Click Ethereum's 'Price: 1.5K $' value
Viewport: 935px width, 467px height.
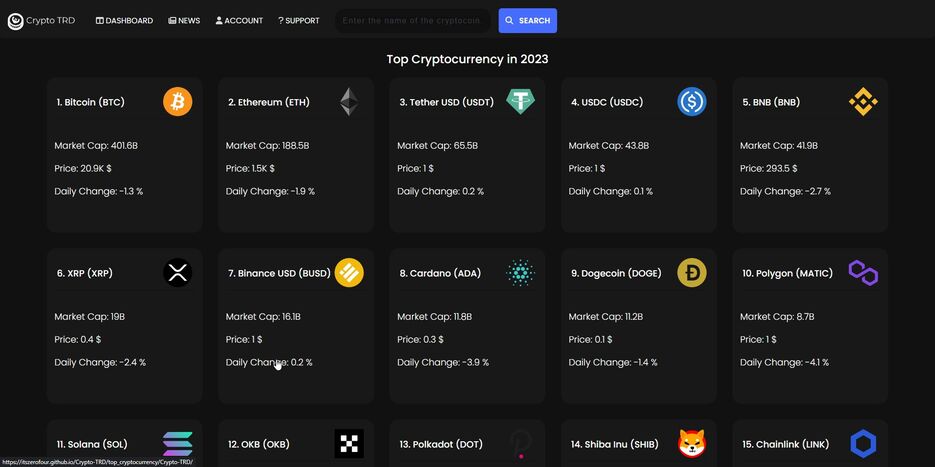[x=250, y=169]
